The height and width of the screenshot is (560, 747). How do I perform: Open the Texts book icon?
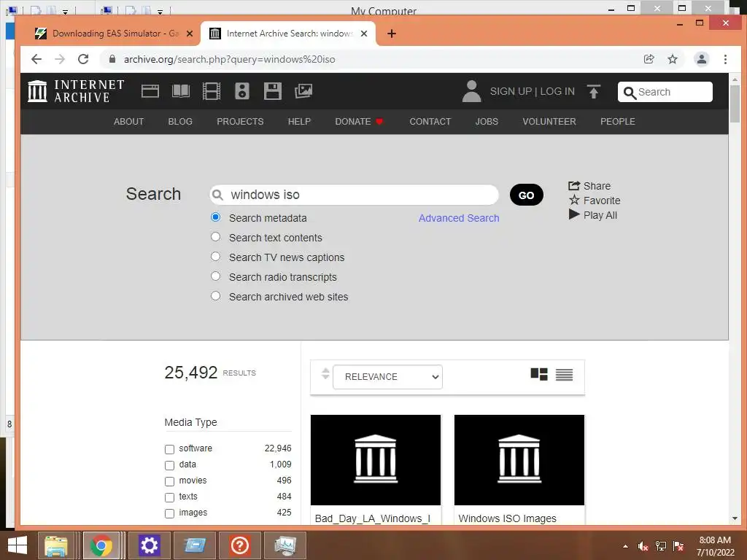[181, 91]
